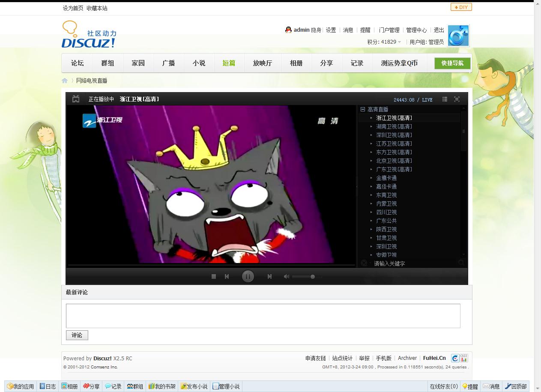Click the comment text box
Viewport: 541px width, 392px height.
click(263, 316)
